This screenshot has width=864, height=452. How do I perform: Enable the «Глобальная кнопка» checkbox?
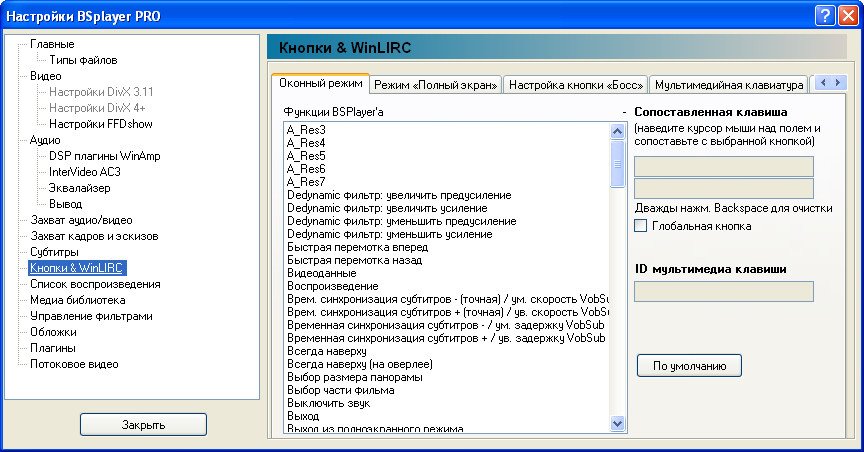[641, 226]
